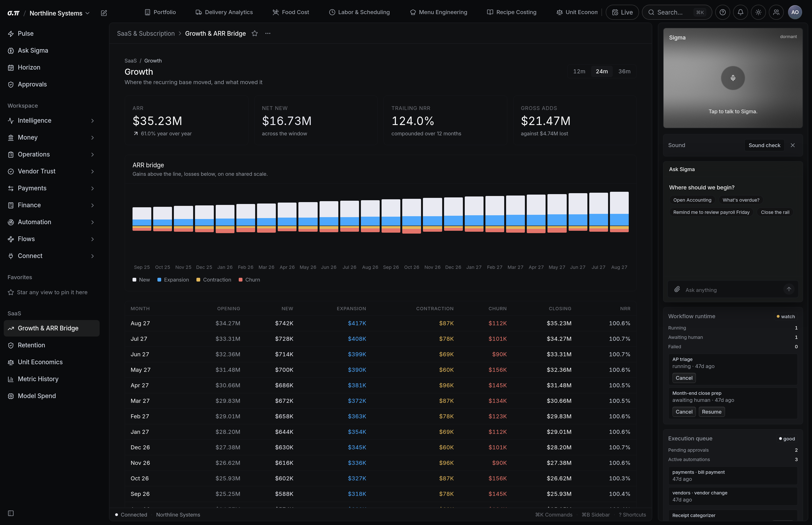Click the Close the rail suggestion
This screenshot has width=812, height=525.
(775, 212)
